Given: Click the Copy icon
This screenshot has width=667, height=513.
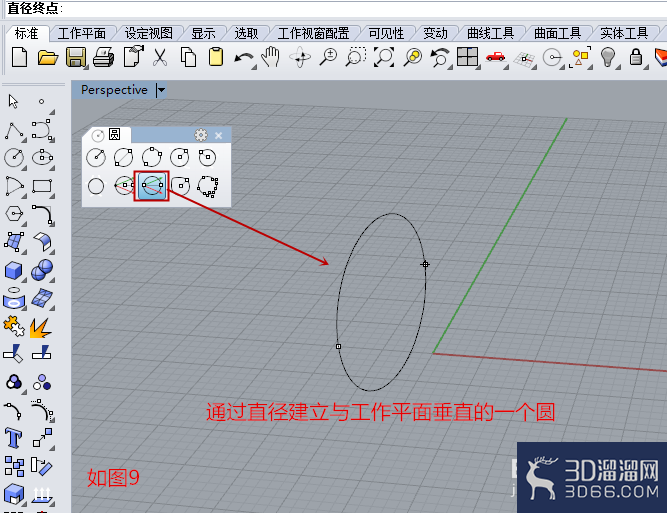Looking at the screenshot, I should pos(188,57).
